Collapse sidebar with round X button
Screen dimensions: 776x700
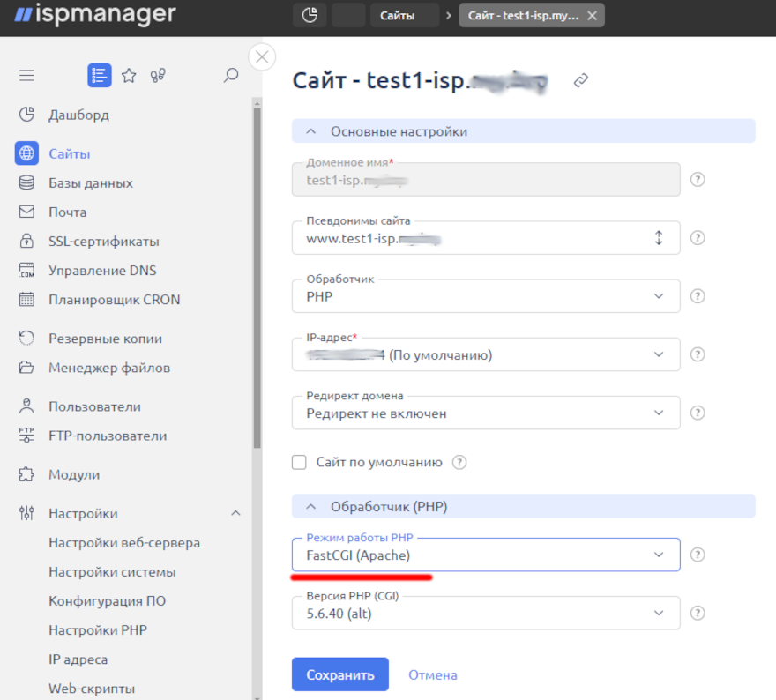point(262,57)
